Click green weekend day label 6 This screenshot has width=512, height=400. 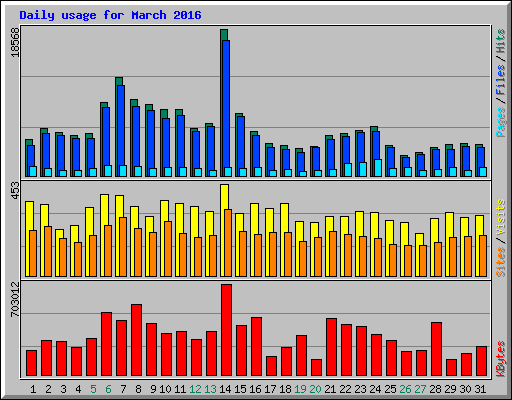[x=108, y=389]
